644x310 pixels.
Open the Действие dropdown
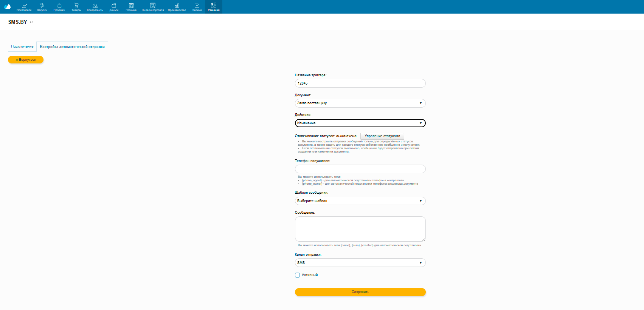(x=360, y=123)
